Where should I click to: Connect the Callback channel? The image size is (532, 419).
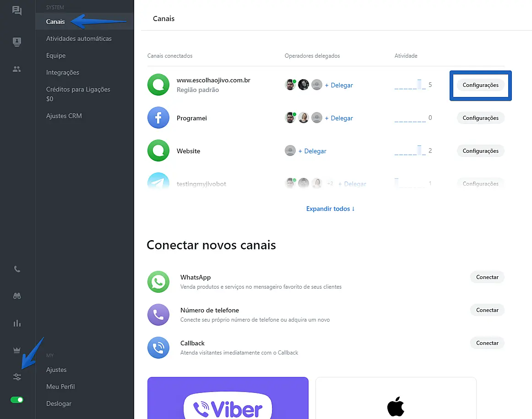pyautogui.click(x=487, y=343)
